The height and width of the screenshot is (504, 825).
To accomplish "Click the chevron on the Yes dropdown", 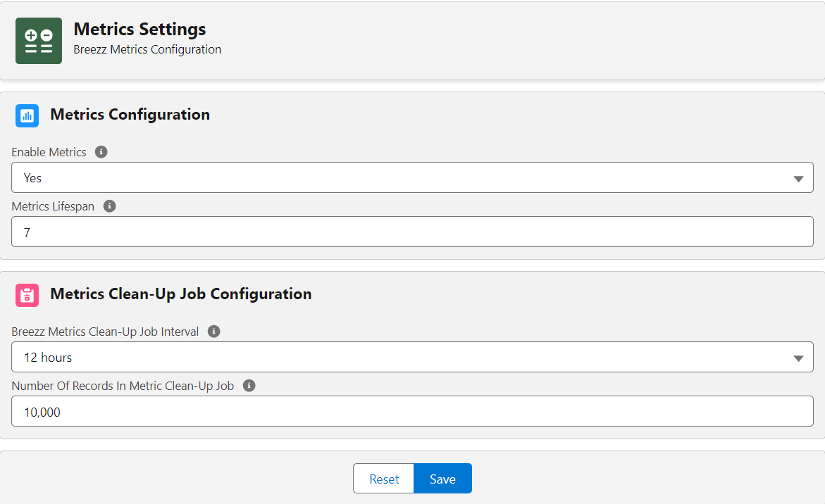I will coord(799,177).
